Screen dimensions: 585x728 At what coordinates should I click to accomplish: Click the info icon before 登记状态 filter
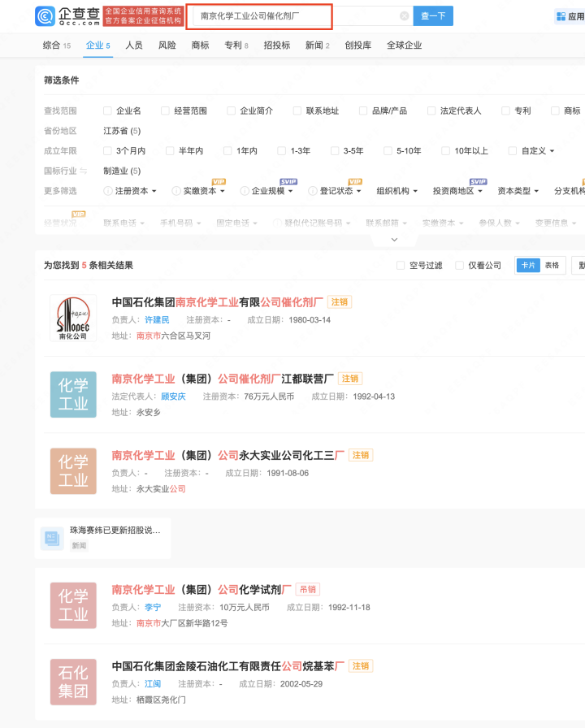313,191
